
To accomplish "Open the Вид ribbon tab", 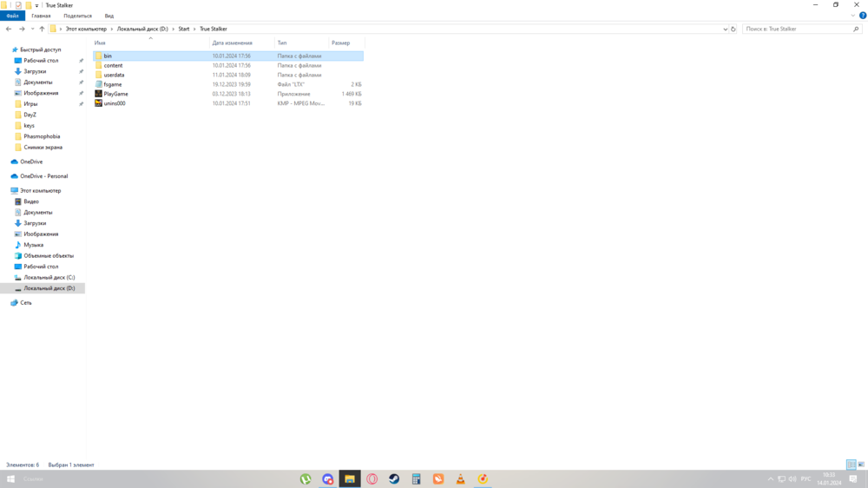I will click(x=109, y=16).
